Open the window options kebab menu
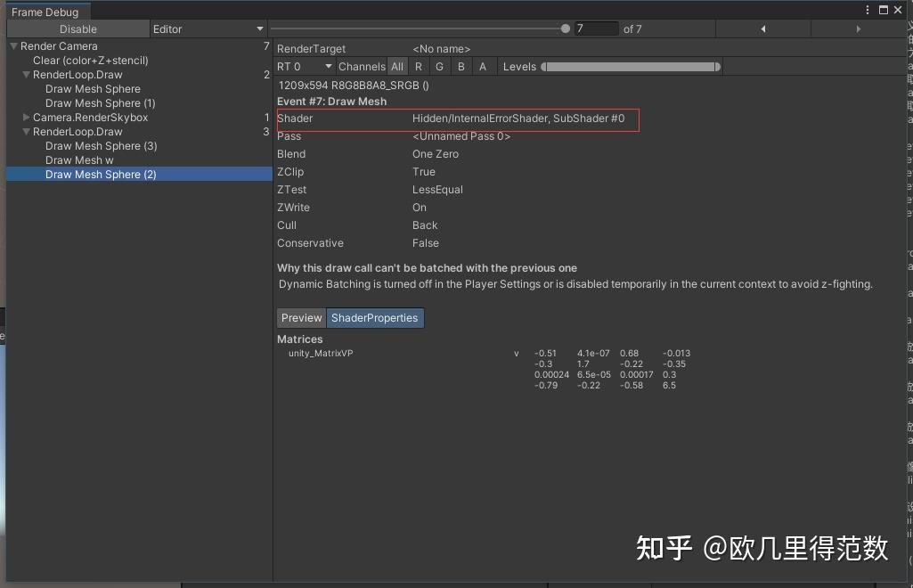913x588 pixels. click(x=868, y=9)
